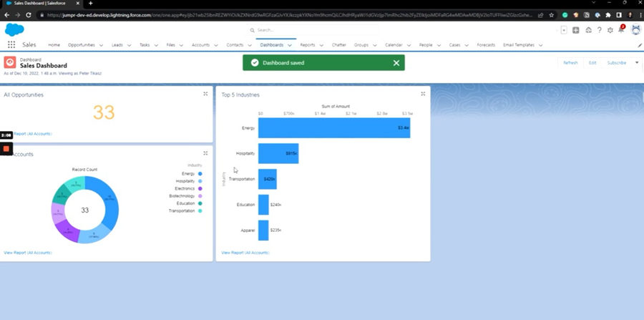644x320 pixels.
Task: Open a new browser tab
Action: coord(90,4)
